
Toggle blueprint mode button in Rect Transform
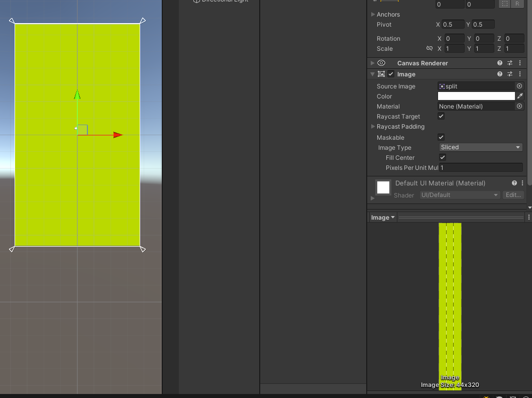[x=504, y=4]
